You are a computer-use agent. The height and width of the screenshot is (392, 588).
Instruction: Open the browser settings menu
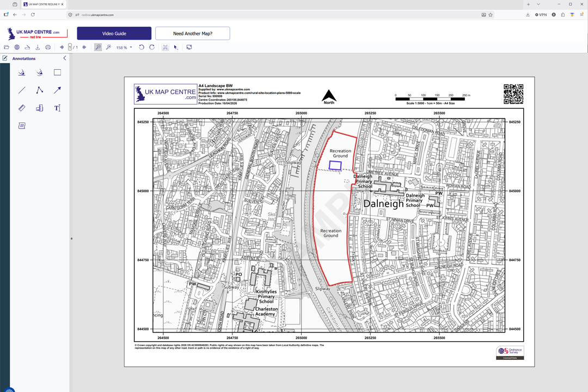coord(581,15)
